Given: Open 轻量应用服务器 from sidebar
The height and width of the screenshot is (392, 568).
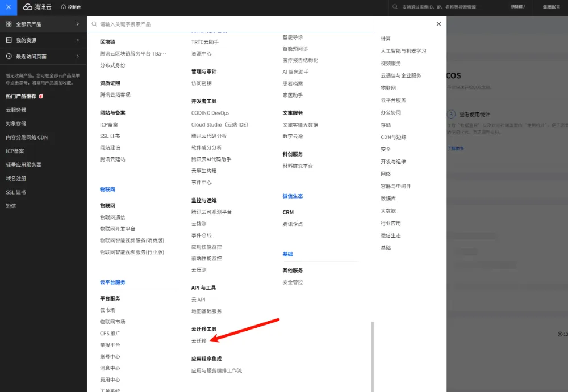Looking at the screenshot, I should point(23,165).
